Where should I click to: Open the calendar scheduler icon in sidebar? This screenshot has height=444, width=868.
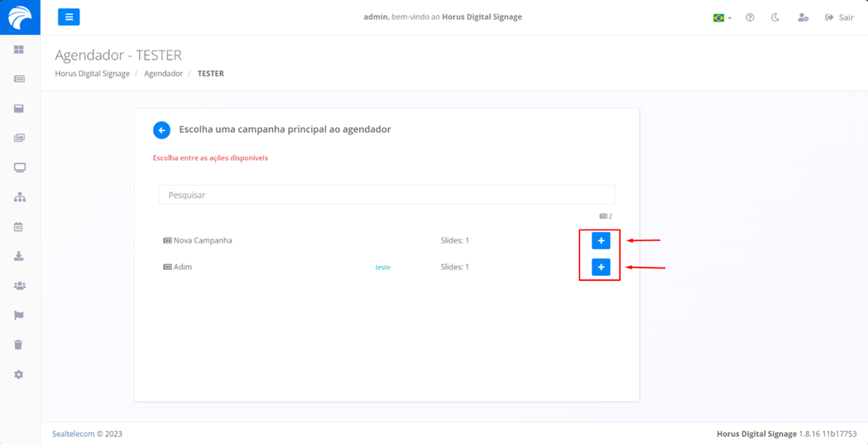[x=18, y=227]
